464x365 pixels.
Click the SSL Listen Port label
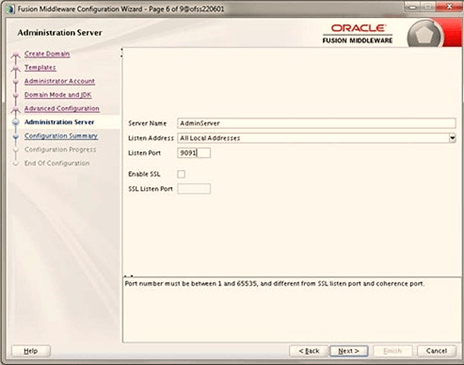tap(150, 189)
